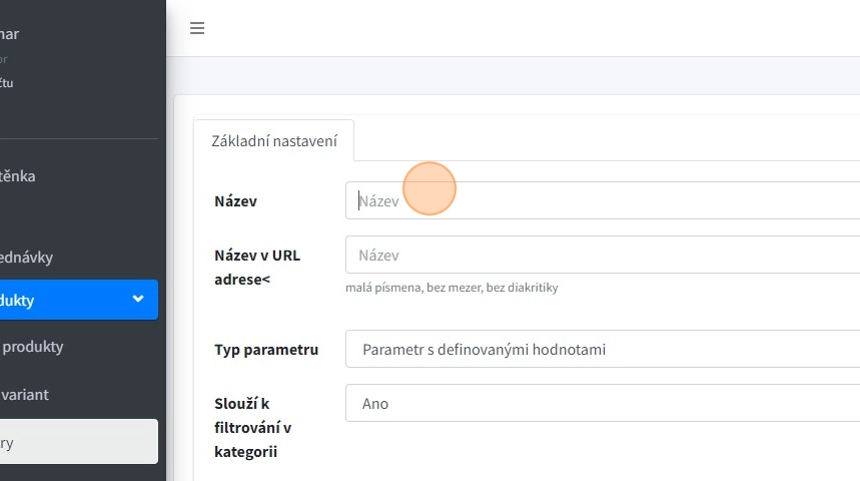Image resolution: width=860 pixels, height=481 pixels.
Task: Click the hamburger menu icon
Action: [197, 28]
